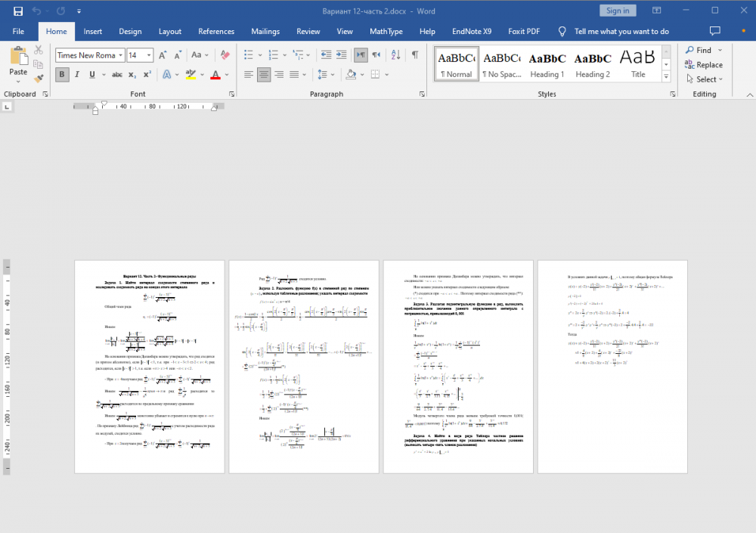Expand the font color arrow
The width and height of the screenshot is (756, 533).
click(227, 75)
